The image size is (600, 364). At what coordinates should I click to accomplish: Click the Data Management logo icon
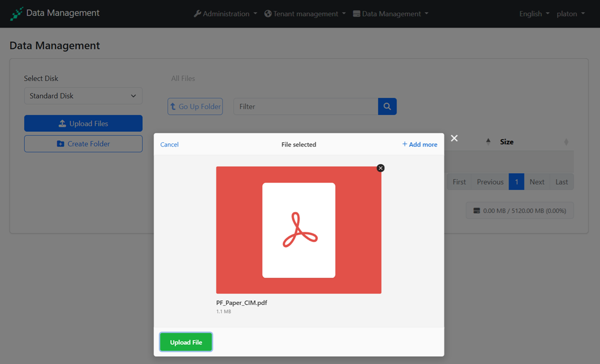point(16,14)
